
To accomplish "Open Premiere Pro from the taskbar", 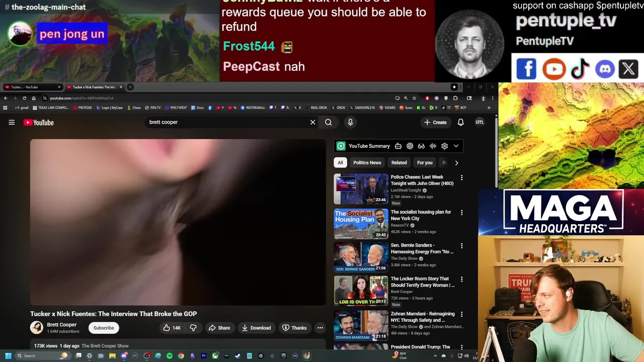I will pos(204,356).
